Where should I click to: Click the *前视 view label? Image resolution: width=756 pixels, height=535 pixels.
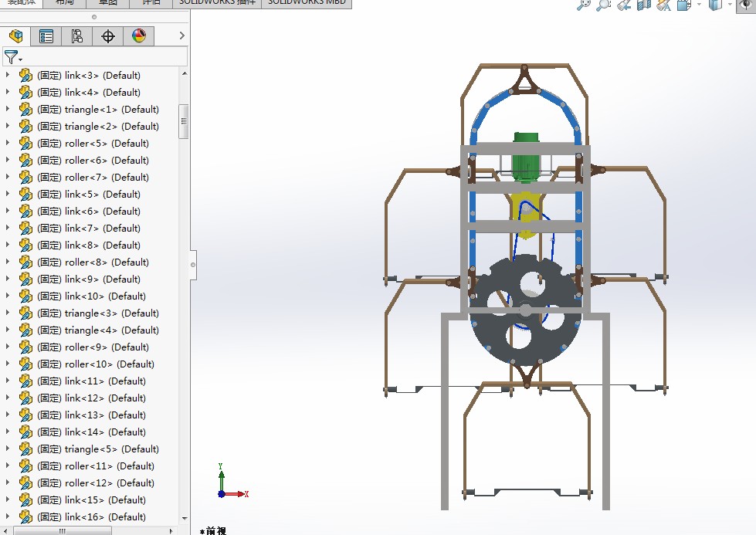[x=212, y=530]
